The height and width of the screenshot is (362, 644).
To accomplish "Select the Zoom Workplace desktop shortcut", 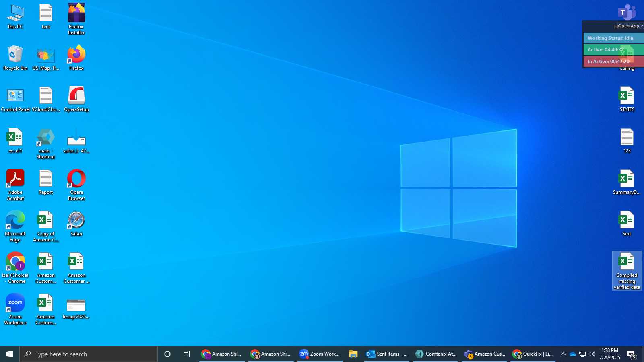I will click(15, 310).
